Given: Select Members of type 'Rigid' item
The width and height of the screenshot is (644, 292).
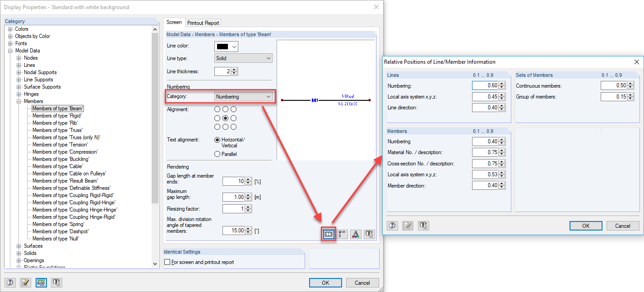Looking at the screenshot, I should (x=57, y=116).
